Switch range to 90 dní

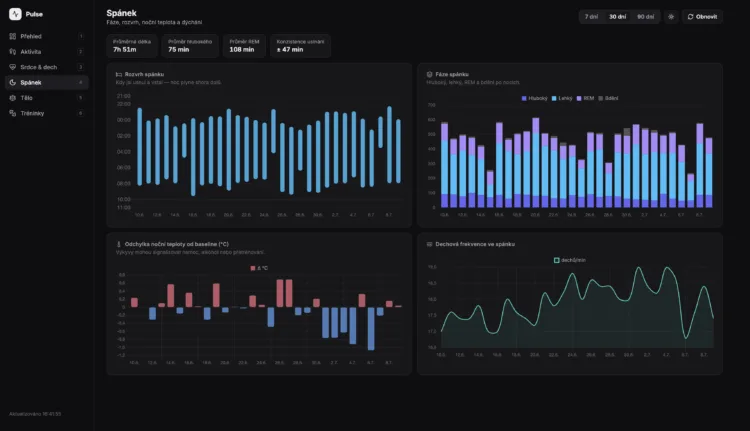645,17
